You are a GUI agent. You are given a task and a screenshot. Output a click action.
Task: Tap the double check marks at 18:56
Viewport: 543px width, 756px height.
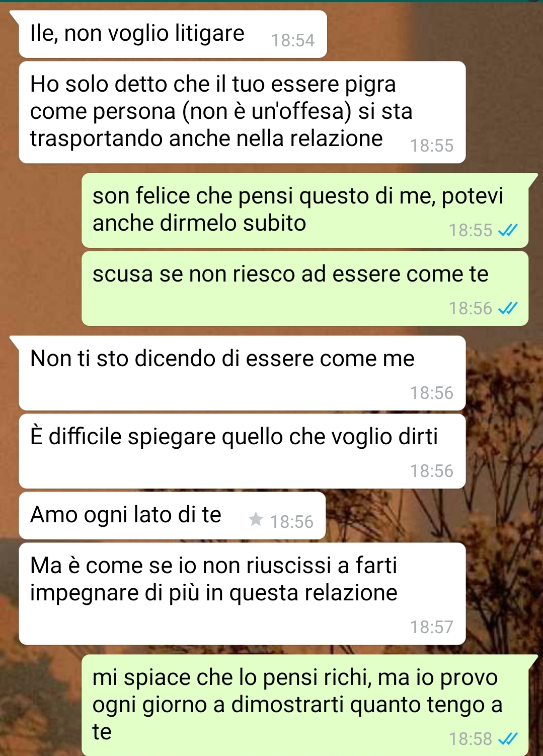point(507,308)
